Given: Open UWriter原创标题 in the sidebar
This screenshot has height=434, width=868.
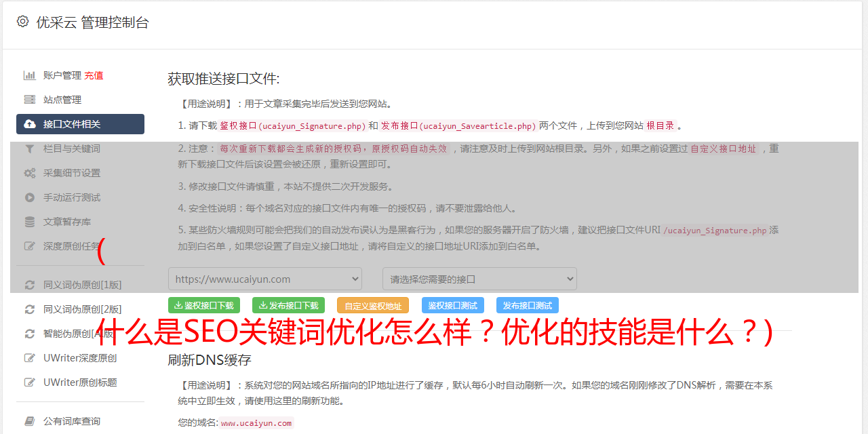Looking at the screenshot, I should [x=80, y=382].
